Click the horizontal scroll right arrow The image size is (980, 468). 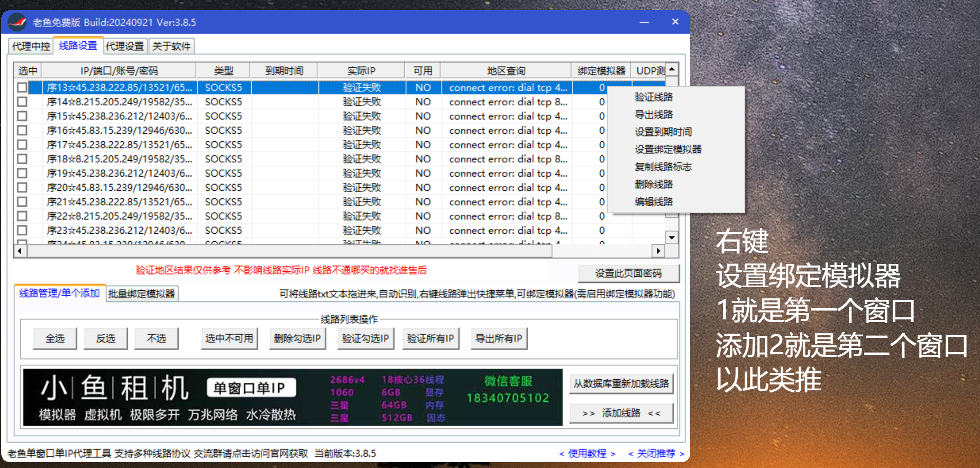coord(658,251)
